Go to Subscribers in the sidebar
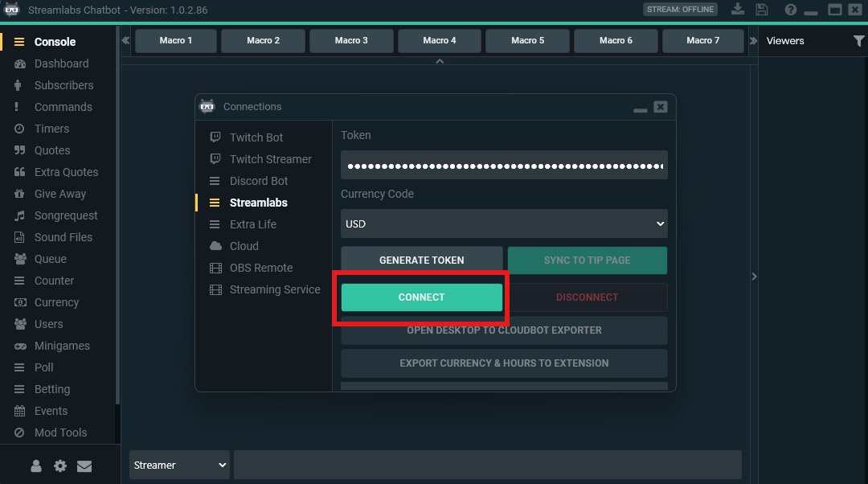This screenshot has height=484, width=868. point(63,85)
